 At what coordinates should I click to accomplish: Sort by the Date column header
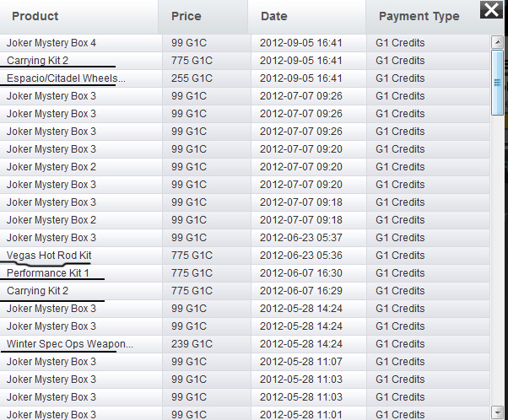click(x=274, y=16)
